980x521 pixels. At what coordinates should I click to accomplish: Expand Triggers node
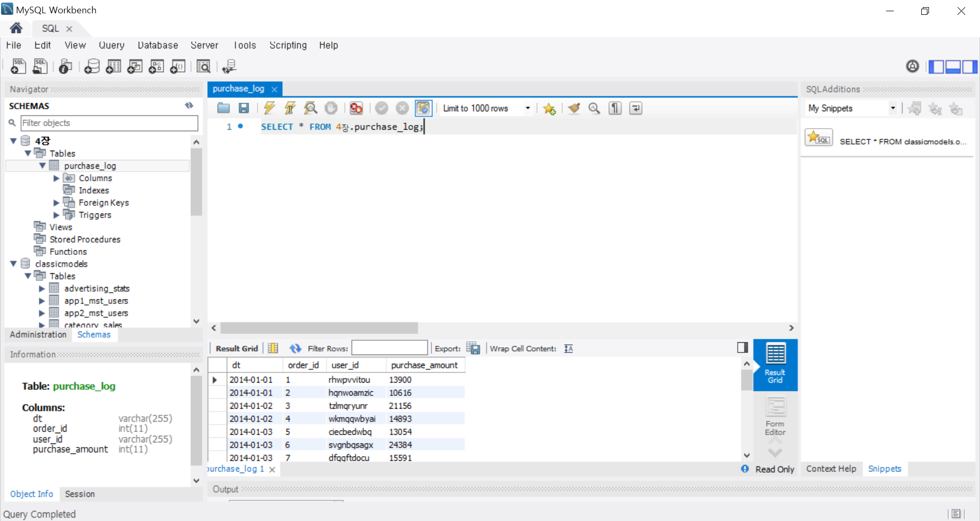(x=57, y=215)
